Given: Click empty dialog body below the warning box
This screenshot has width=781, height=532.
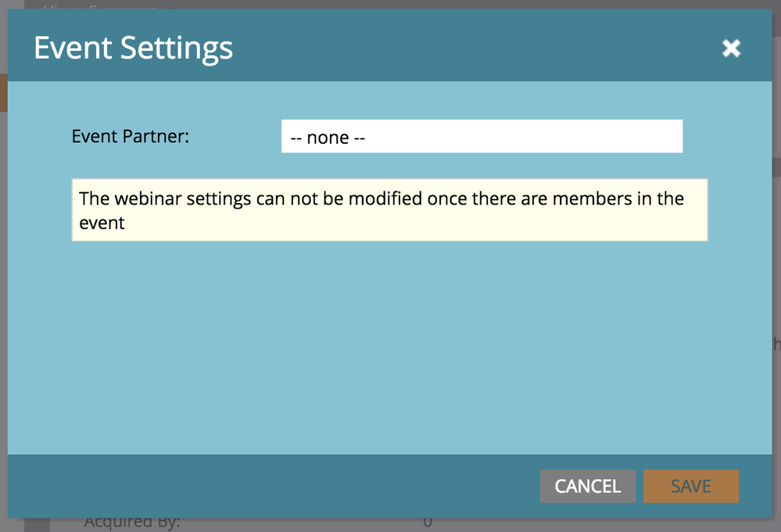Looking at the screenshot, I should coord(389,344).
